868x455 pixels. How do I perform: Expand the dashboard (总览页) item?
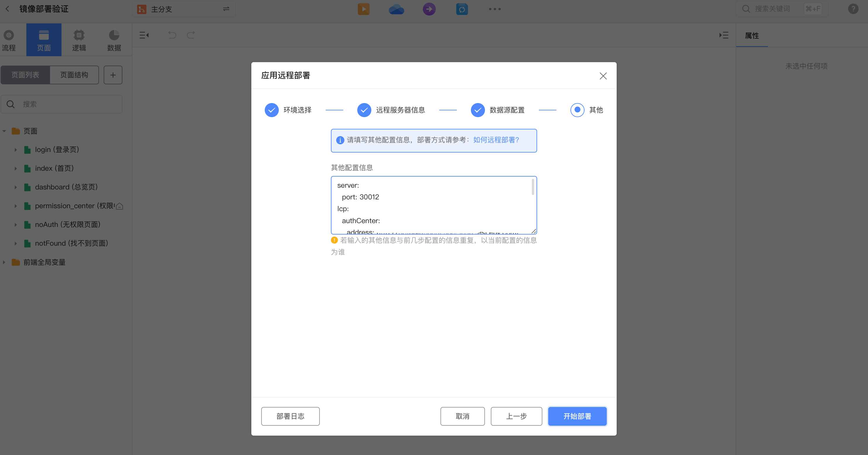16,187
